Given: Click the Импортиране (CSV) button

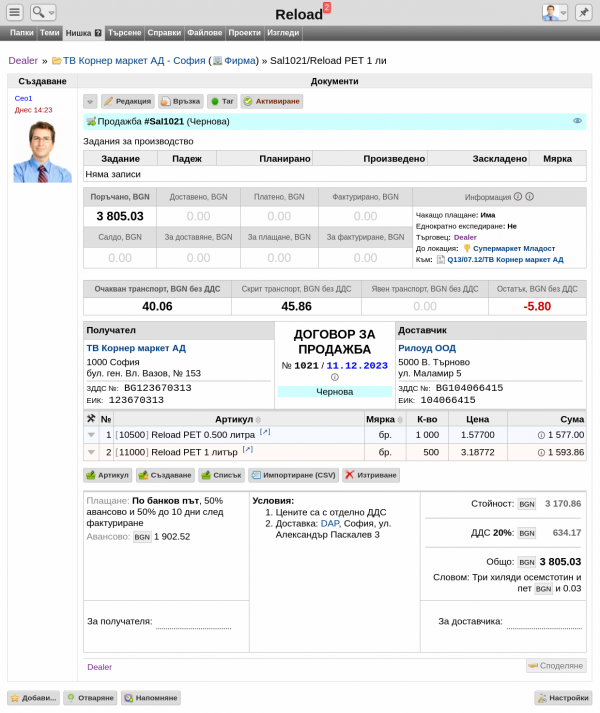Looking at the screenshot, I should click(294, 475).
